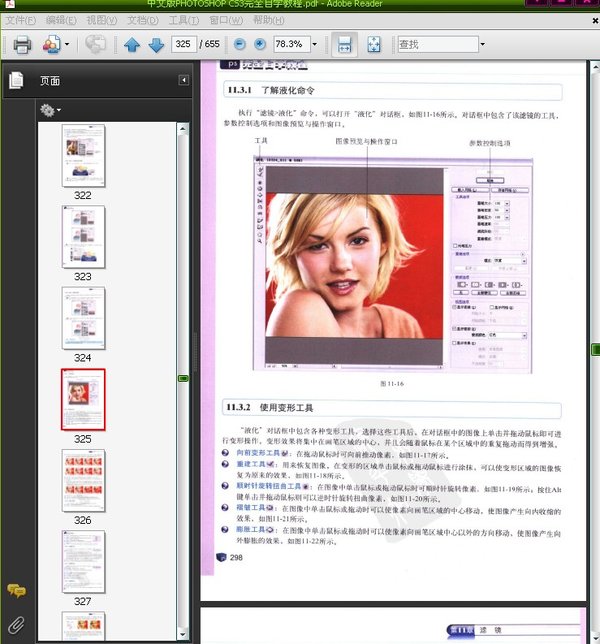The image size is (600, 644).
Task: Open the pages panel gear options menu
Action: point(49,109)
